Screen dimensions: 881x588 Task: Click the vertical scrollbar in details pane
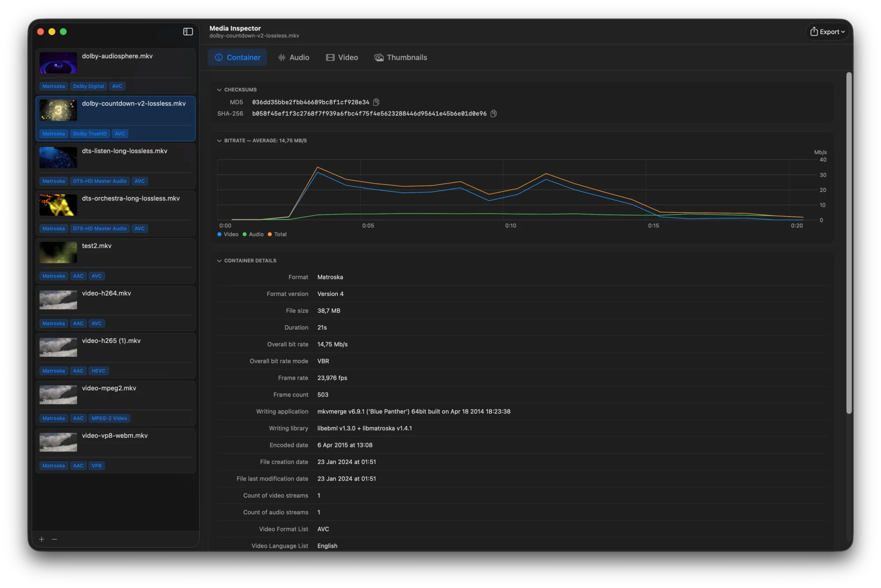coord(849,243)
